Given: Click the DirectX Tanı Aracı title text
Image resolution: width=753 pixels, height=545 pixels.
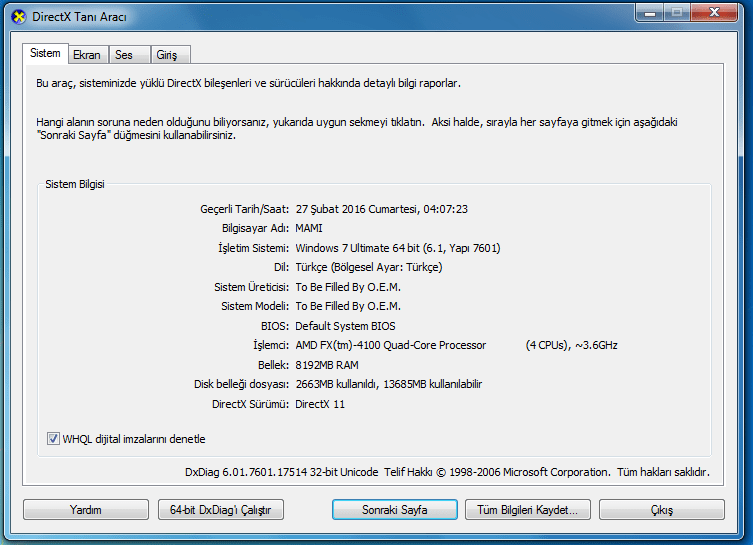Looking at the screenshot, I should point(79,17).
